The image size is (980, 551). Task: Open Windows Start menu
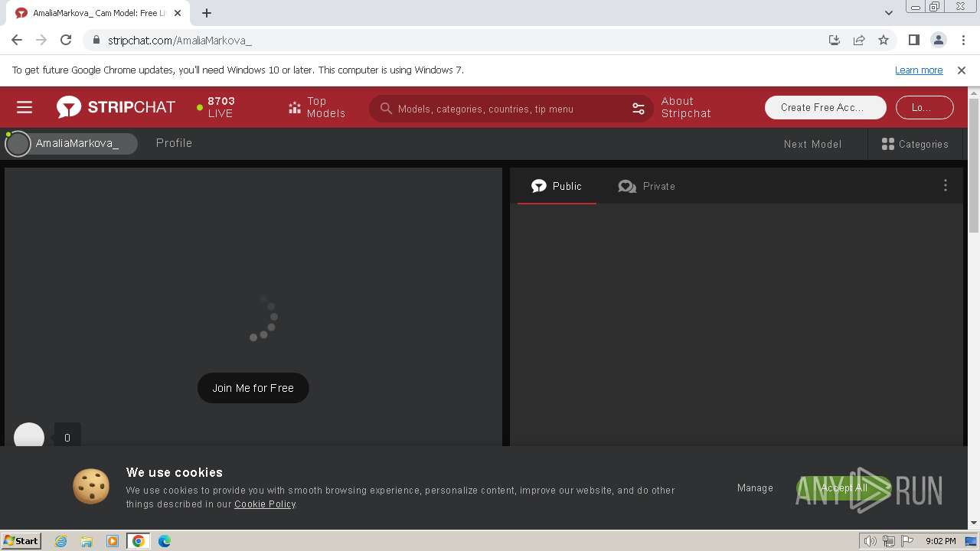tap(21, 540)
